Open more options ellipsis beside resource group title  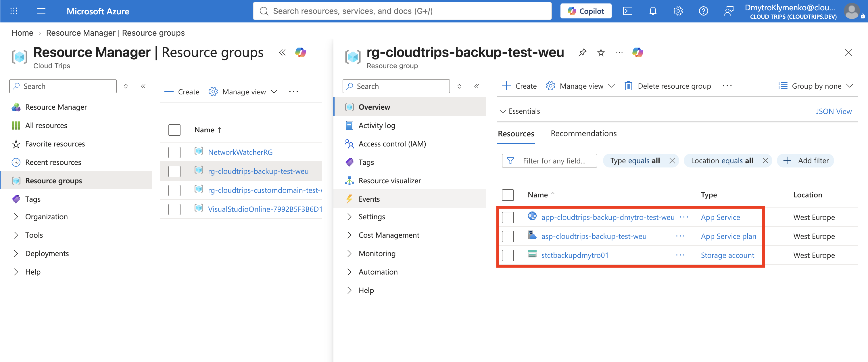[x=619, y=52]
